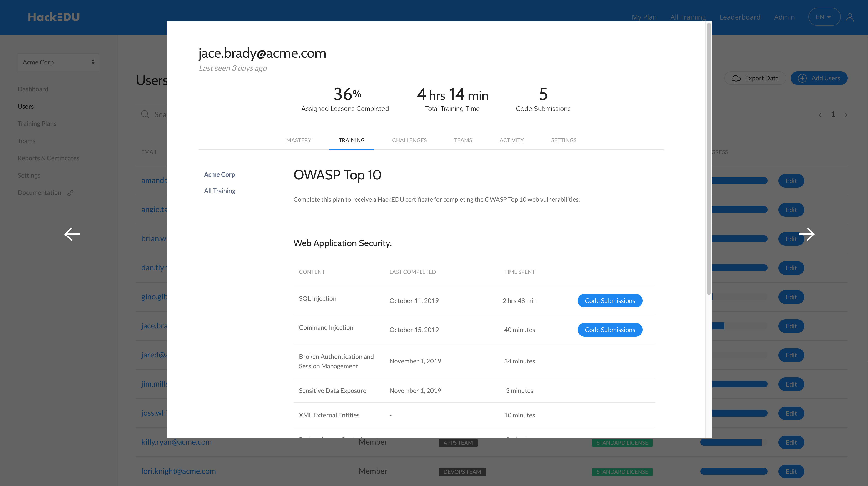Open Teams in the sidebar
Screen dimensions: 868x486
pyautogui.click(x=26, y=141)
